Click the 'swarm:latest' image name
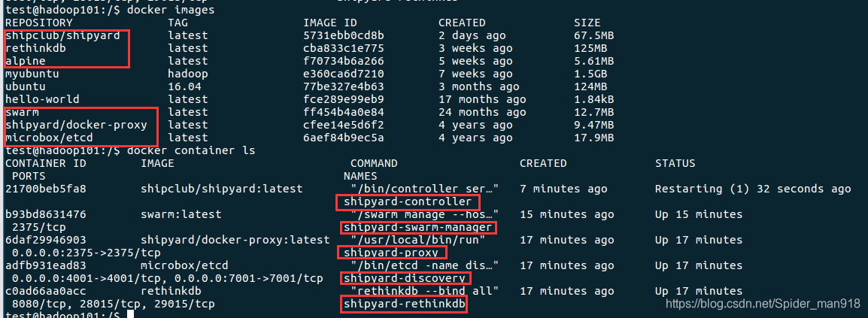This screenshot has height=318, width=868. pyautogui.click(x=181, y=214)
